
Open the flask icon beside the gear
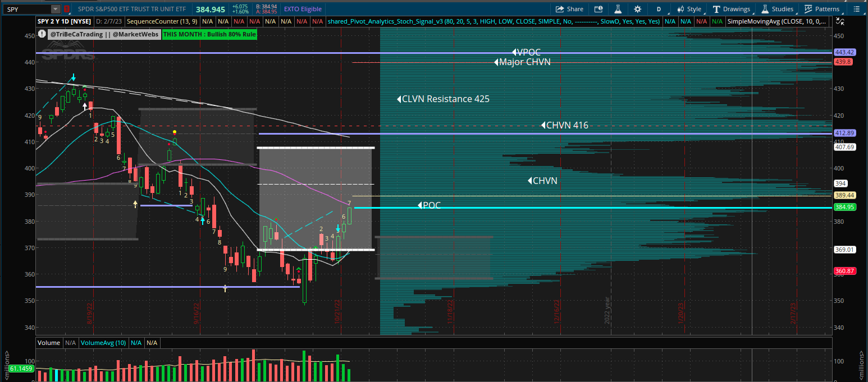[x=618, y=9]
